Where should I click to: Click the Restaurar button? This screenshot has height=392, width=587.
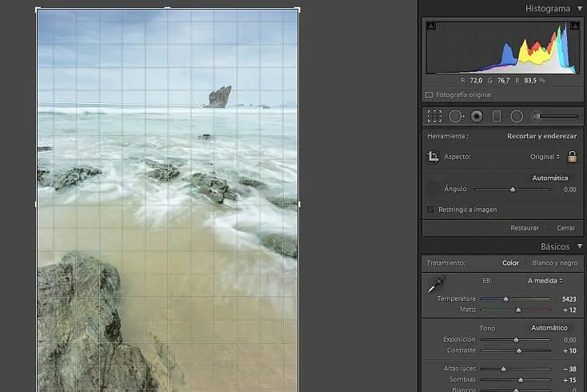click(525, 228)
